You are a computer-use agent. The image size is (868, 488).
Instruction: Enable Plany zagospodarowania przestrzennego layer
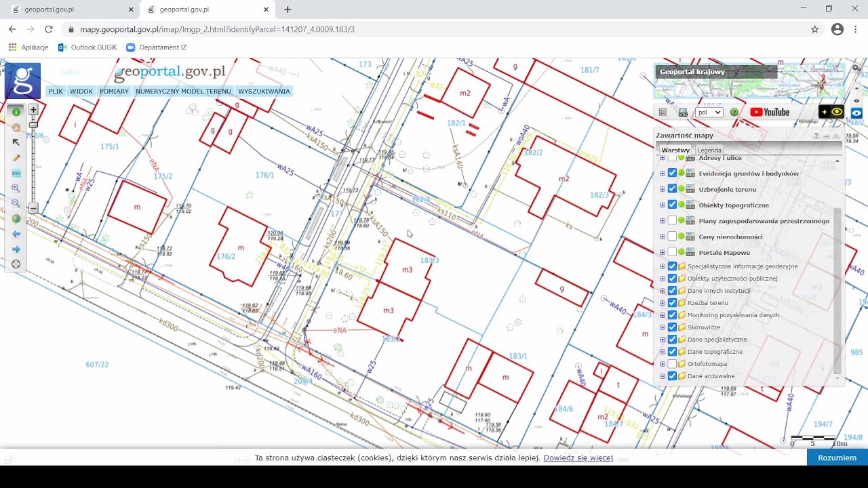tap(672, 221)
